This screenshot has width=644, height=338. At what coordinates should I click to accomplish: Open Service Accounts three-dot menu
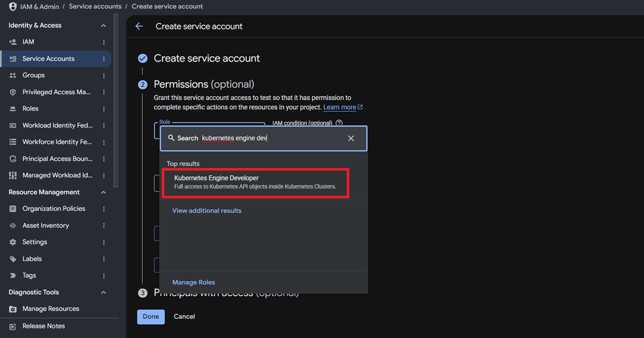pos(104,59)
